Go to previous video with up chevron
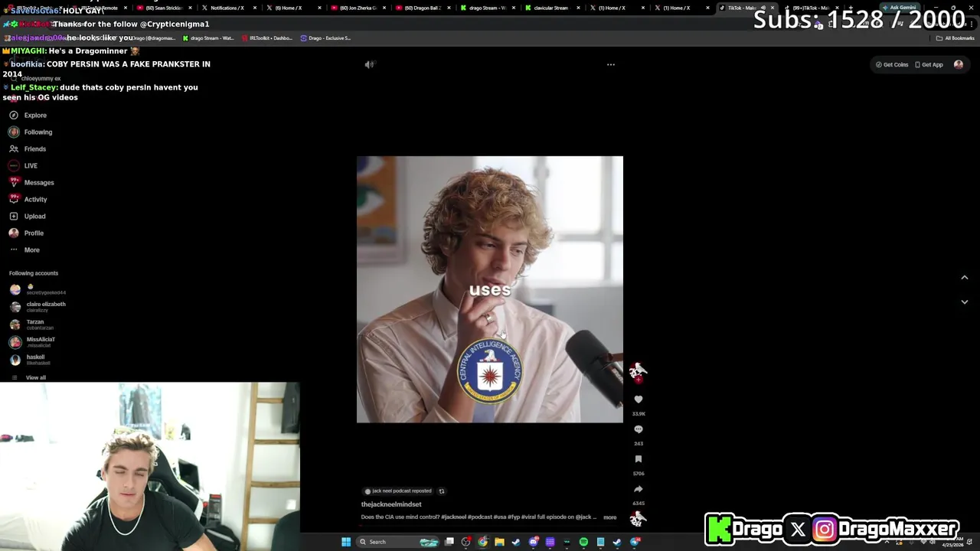Viewport: 980px width, 551px height. point(965,277)
